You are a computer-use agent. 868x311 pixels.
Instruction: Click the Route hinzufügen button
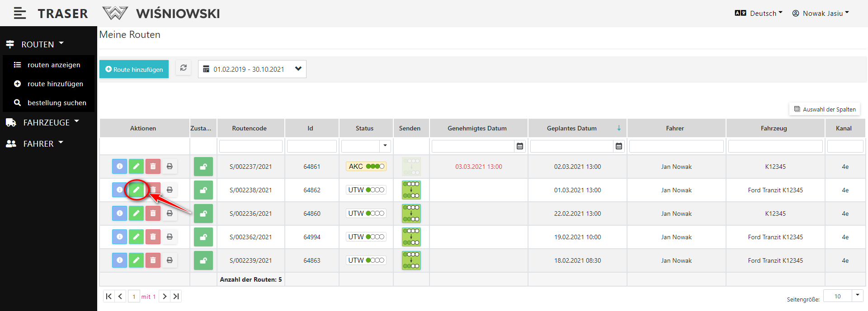click(134, 69)
